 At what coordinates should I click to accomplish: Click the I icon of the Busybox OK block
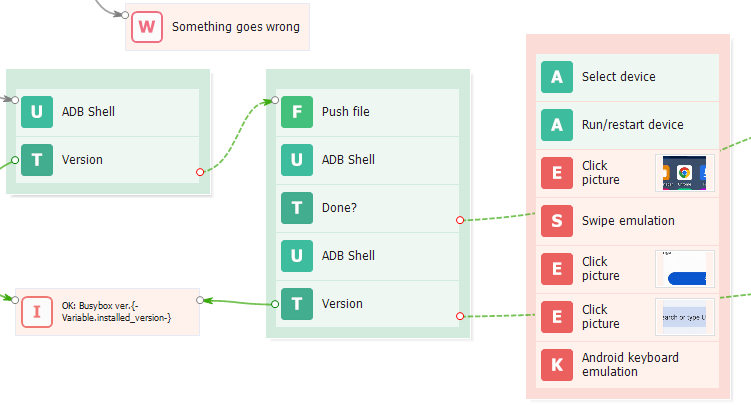coord(37,311)
